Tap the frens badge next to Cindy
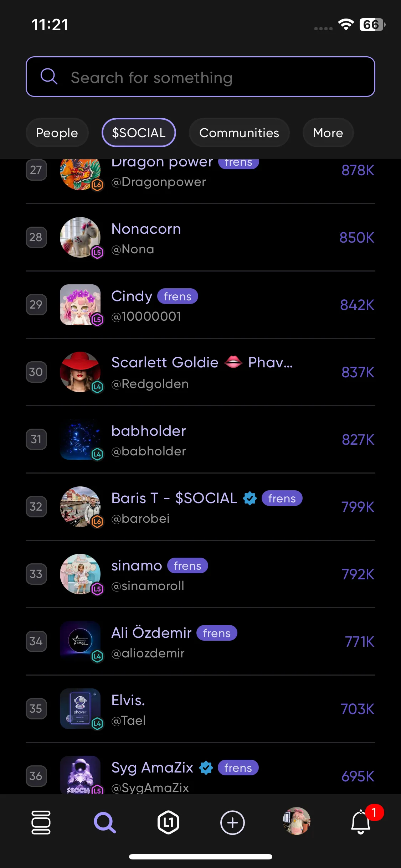 pyautogui.click(x=178, y=296)
